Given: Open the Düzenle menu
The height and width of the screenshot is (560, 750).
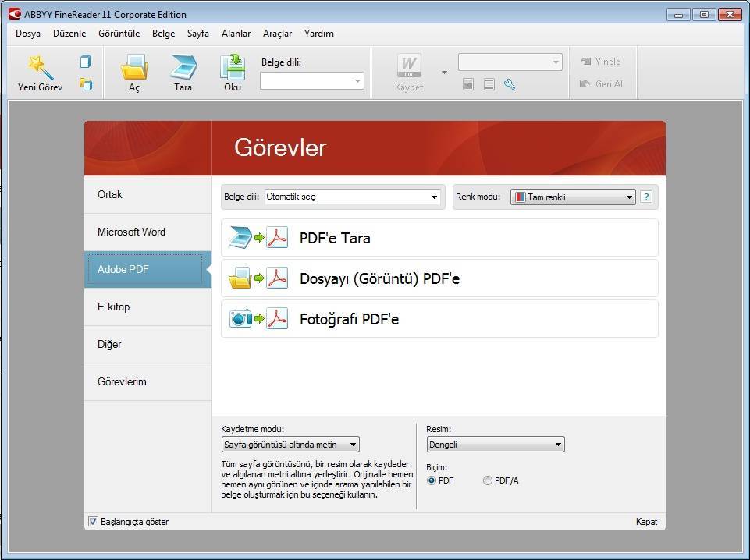Looking at the screenshot, I should (x=69, y=34).
